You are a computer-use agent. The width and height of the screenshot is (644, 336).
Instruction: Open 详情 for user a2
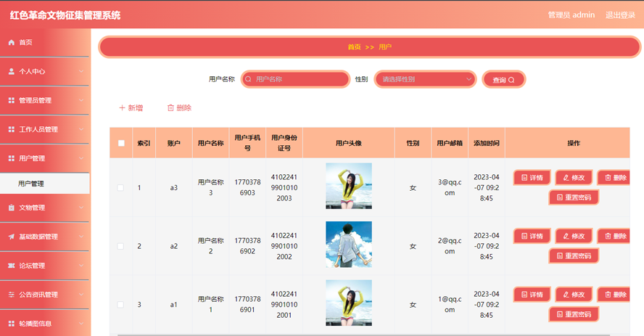532,236
